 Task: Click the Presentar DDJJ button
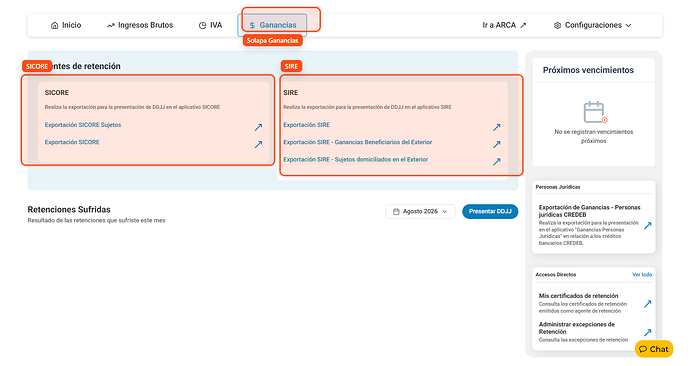490,212
